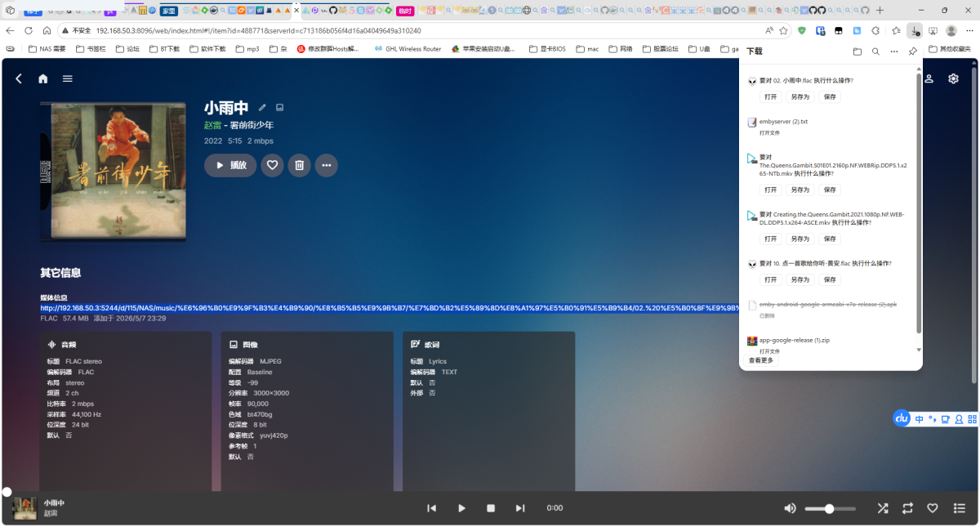Viewport: 980px width, 527px height.
Task: Click the read aloud icon in address bar
Action: click(768, 30)
